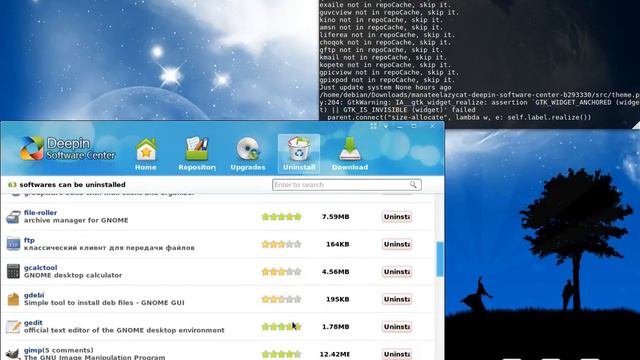
Task: Click the gdebi star rating
Action: point(281,299)
